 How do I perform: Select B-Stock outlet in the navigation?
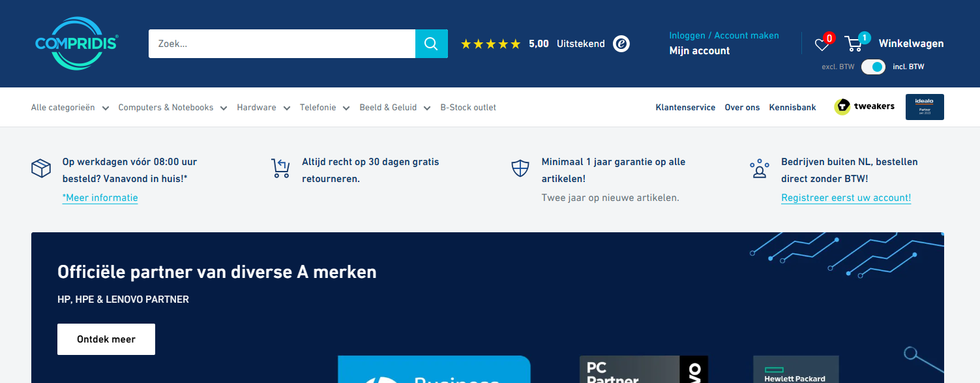(468, 107)
